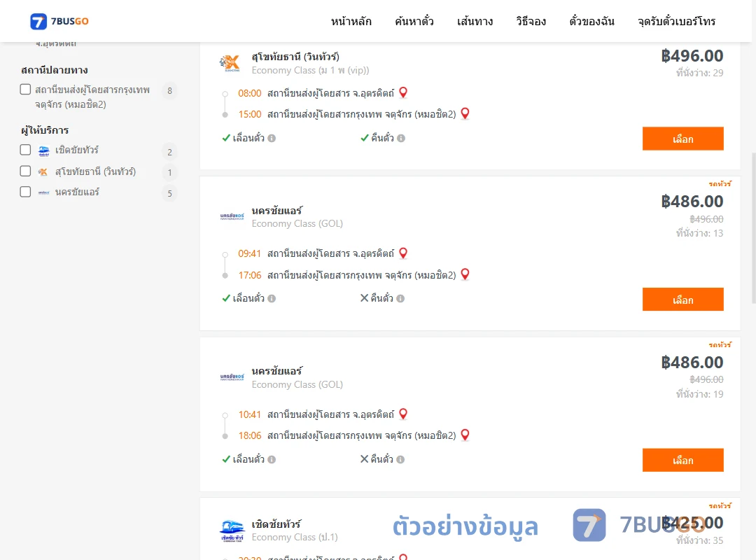Open map pin for 08:00 departure station
The width and height of the screenshot is (756, 560).
click(x=404, y=92)
